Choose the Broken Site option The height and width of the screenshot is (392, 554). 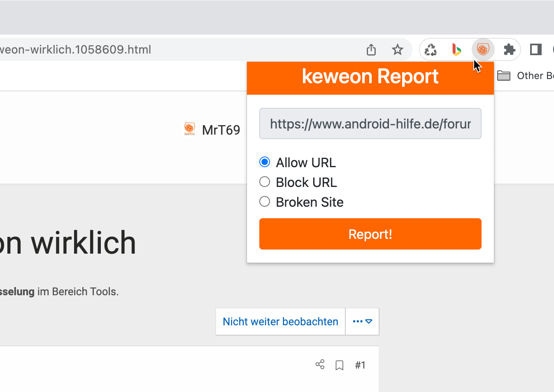(x=265, y=202)
